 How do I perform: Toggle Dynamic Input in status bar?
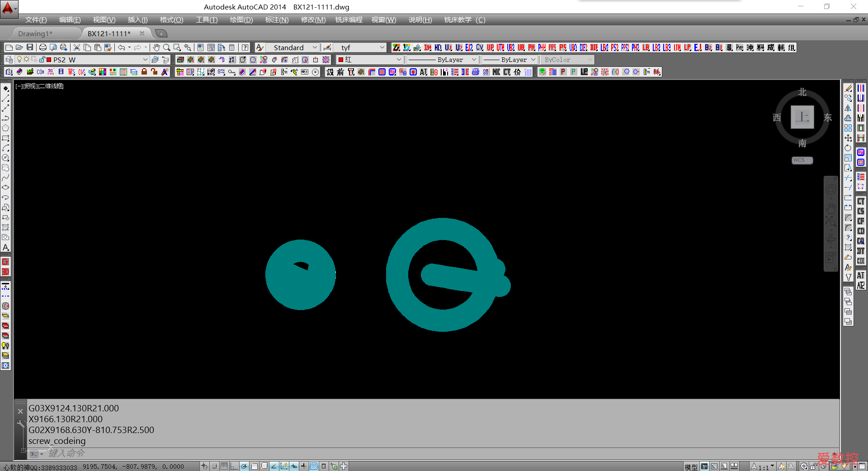(294, 466)
